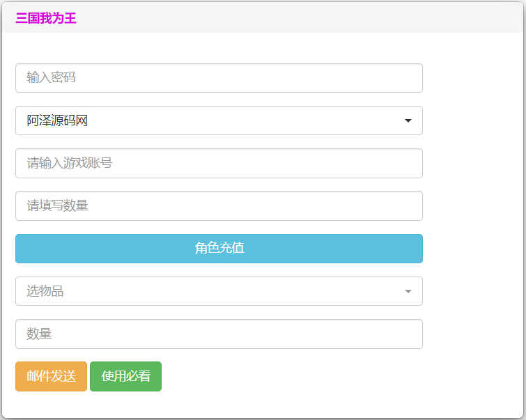Click the black caret of 阿泽源码网 selector

point(408,121)
